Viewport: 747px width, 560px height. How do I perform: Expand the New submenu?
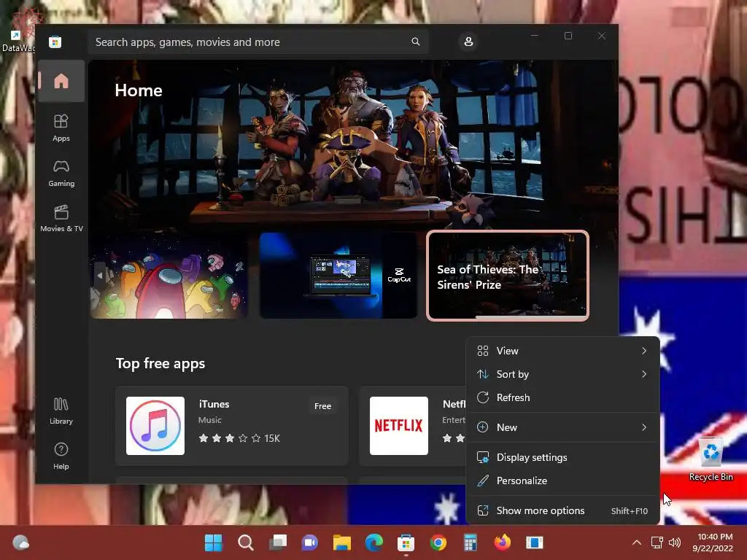pyautogui.click(x=562, y=427)
